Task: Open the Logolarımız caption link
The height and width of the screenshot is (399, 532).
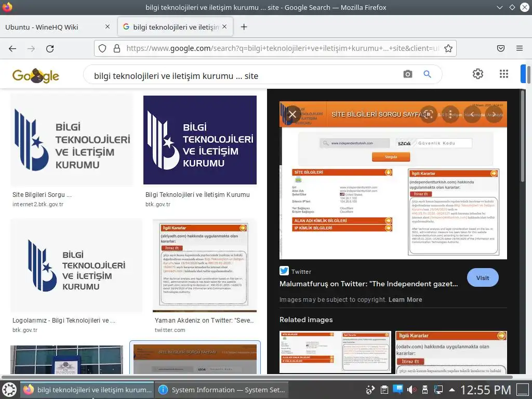Action: point(64,320)
